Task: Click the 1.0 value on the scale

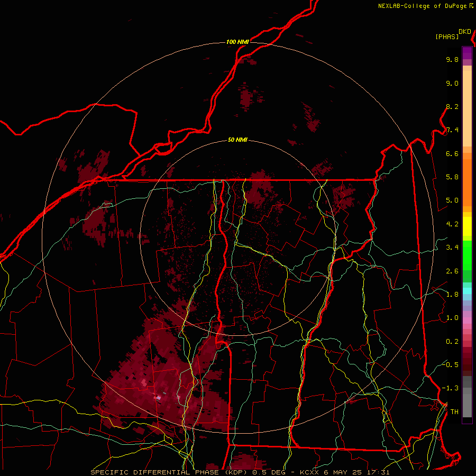Action: click(452, 317)
